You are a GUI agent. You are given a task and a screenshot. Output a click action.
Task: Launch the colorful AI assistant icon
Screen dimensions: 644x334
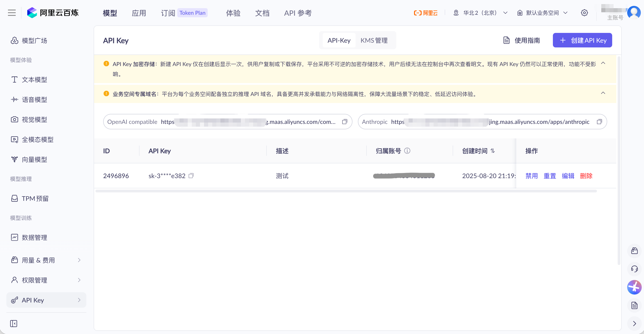click(634, 287)
